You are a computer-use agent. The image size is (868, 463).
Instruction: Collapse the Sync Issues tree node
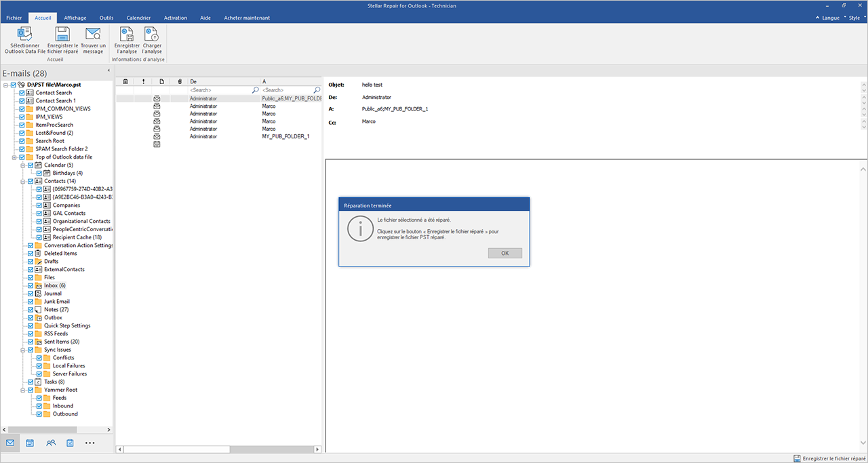point(22,350)
